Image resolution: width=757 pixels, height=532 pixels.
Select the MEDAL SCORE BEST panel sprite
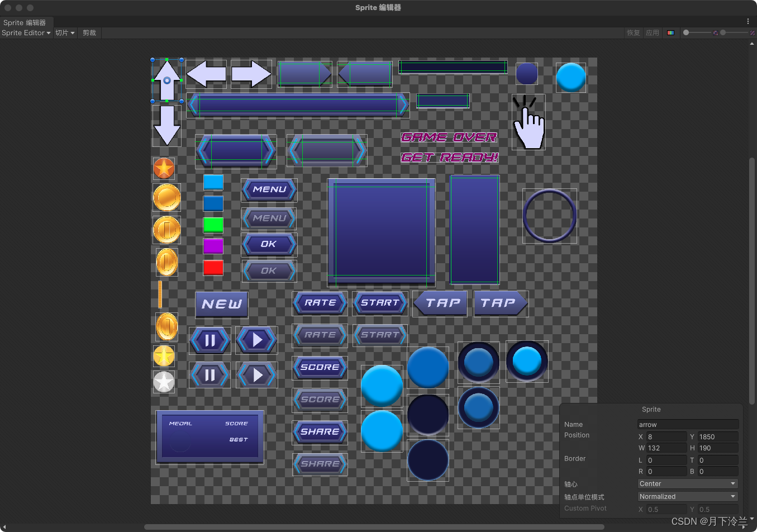tap(210, 438)
